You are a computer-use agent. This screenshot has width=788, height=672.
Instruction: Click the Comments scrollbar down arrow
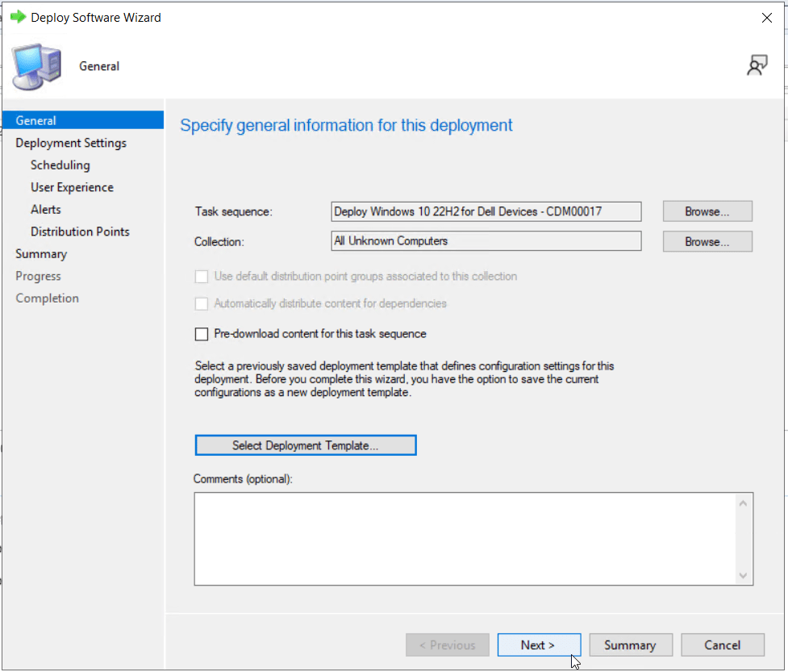tap(743, 575)
